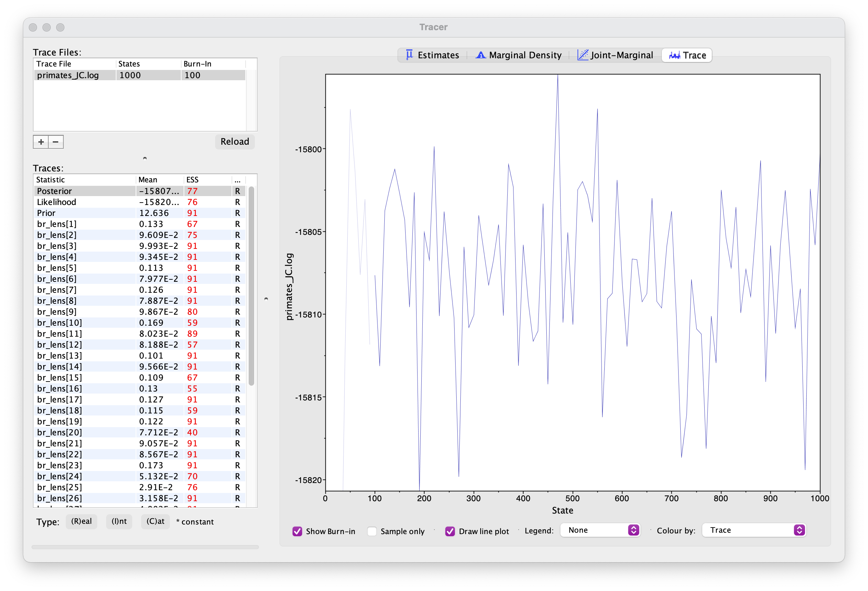Click the Burn-In value 100 cell
868x591 pixels.
click(213, 75)
